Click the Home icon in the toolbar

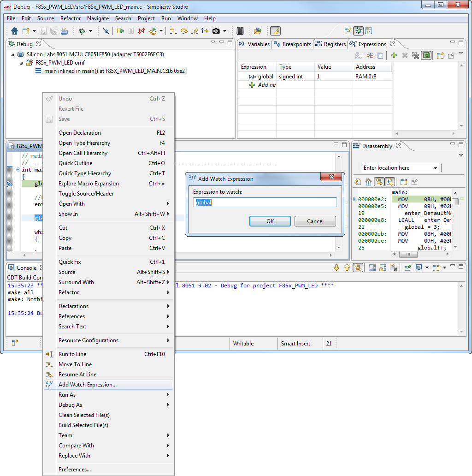(15, 31)
